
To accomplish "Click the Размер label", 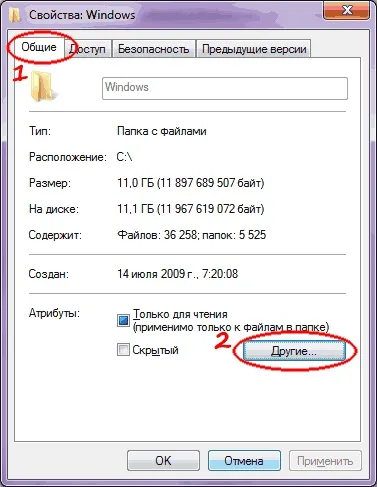I will [50, 183].
